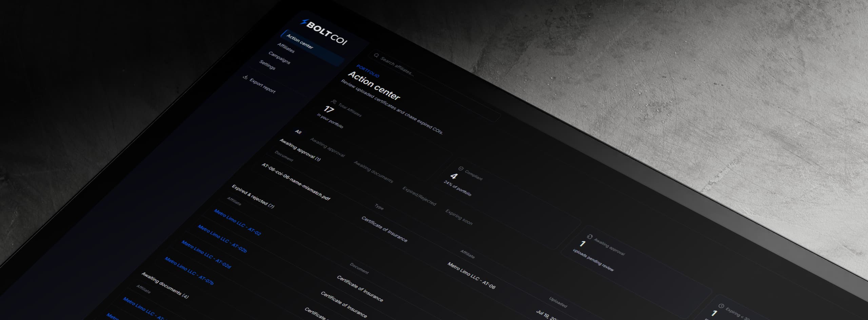This screenshot has height=320, width=868.
Task: Open Settings in the sidebar
Action: click(x=267, y=65)
